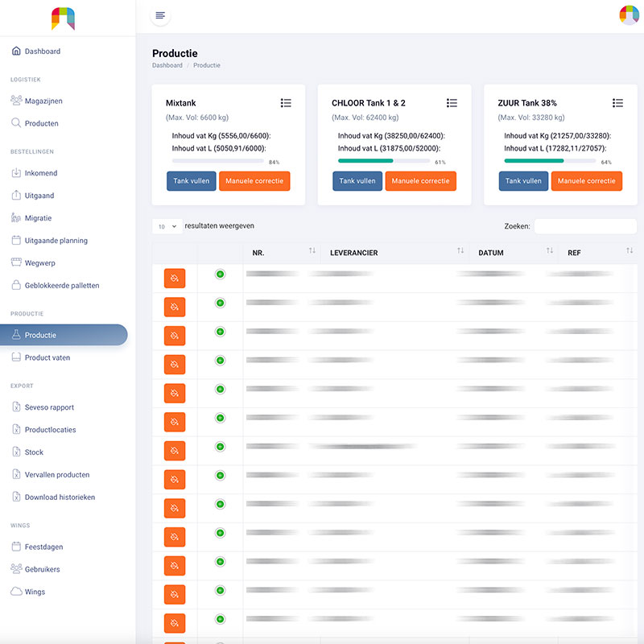Click the app logo in sidebar
This screenshot has width=644, height=644.
tap(63, 19)
